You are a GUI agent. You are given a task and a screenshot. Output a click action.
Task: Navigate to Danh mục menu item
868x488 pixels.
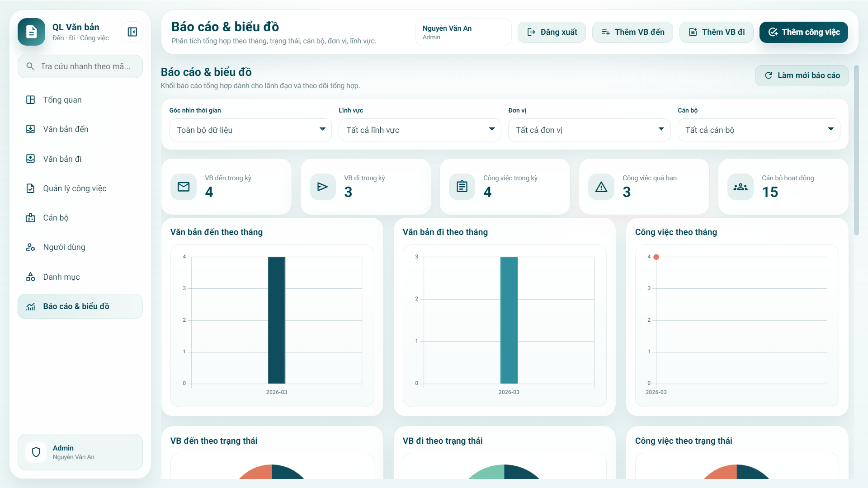pos(61,277)
